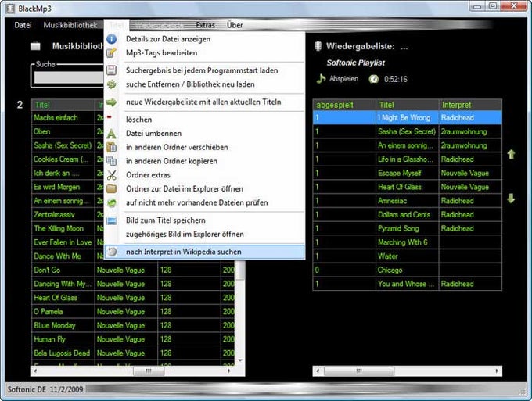The height and width of the screenshot is (401, 532).
Task: Move playlist track down with green arrow
Action: coord(511,199)
